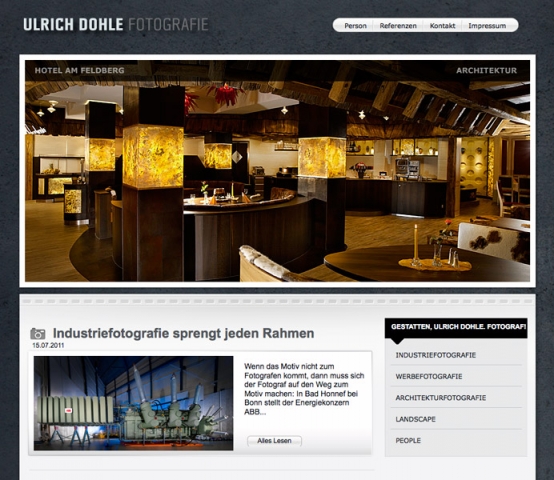Screen dimensions: 554x480
Task: Click the Industriefotografie sprengt jeden Rahmen headline
Action: (x=183, y=333)
